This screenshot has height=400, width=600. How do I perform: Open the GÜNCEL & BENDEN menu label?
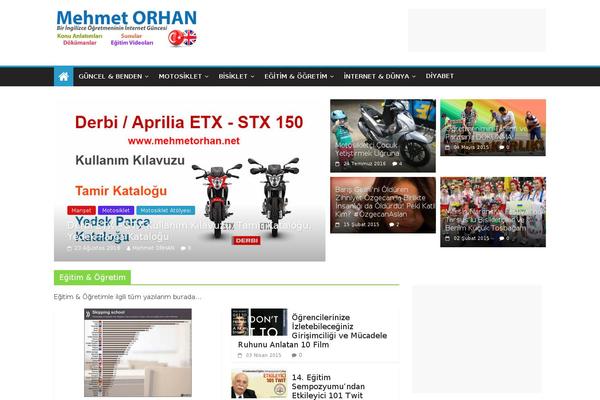110,76
